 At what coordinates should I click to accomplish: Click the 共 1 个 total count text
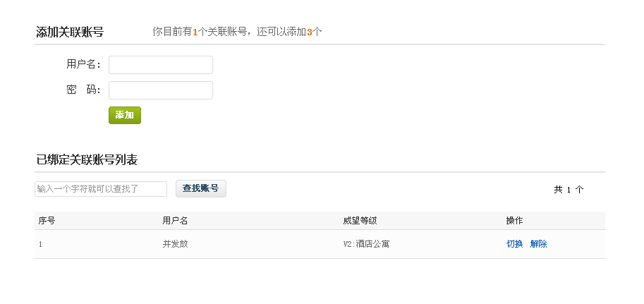pyautogui.click(x=569, y=190)
